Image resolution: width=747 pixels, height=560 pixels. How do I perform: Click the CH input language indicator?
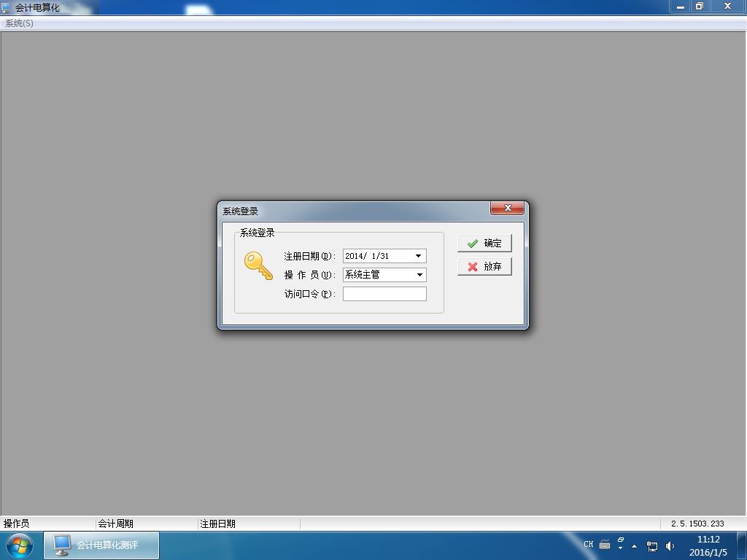tap(589, 544)
